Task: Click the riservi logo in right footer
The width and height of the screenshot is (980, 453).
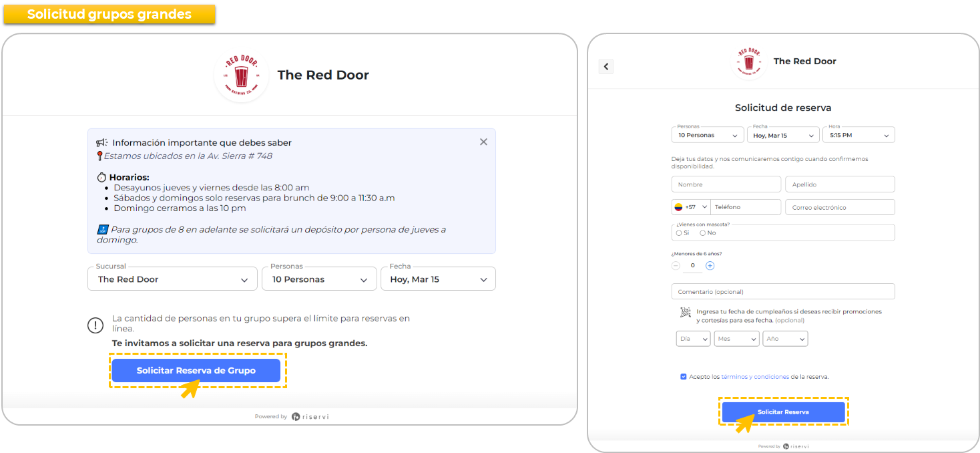Action: coord(796,446)
